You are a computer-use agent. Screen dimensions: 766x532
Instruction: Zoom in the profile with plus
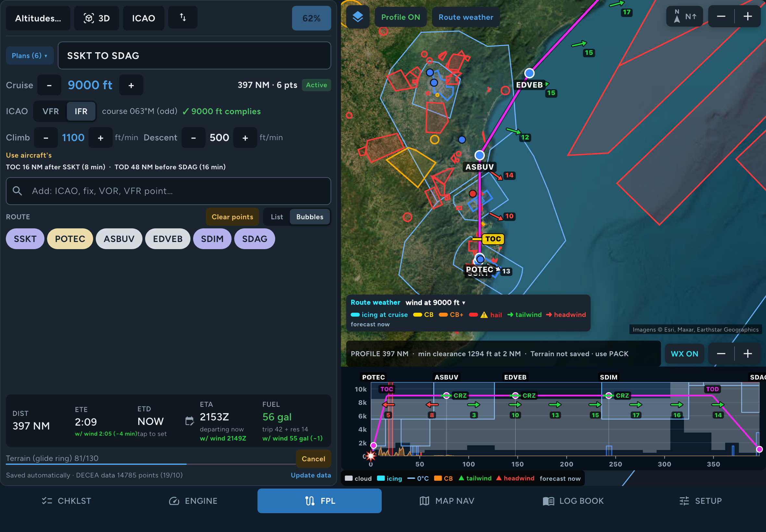click(x=747, y=354)
